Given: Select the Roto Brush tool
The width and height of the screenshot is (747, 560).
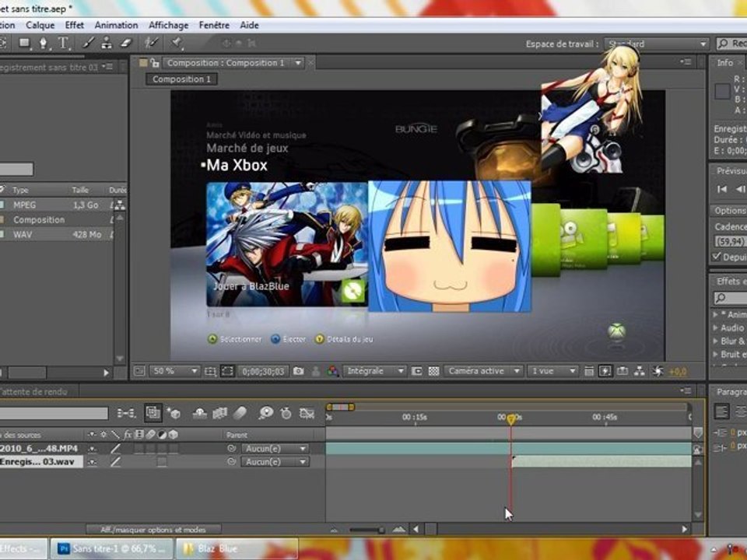Looking at the screenshot, I should point(152,44).
